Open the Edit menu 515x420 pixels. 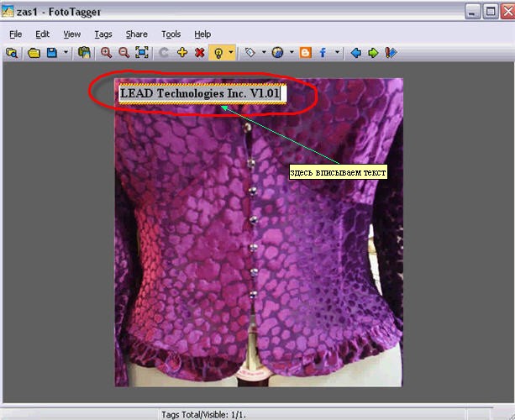(42, 34)
